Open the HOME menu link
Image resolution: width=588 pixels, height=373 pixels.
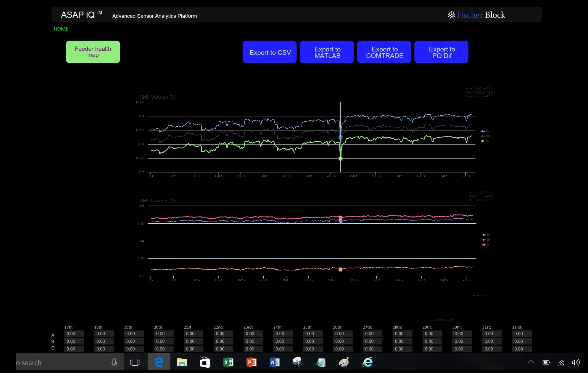[x=61, y=29]
